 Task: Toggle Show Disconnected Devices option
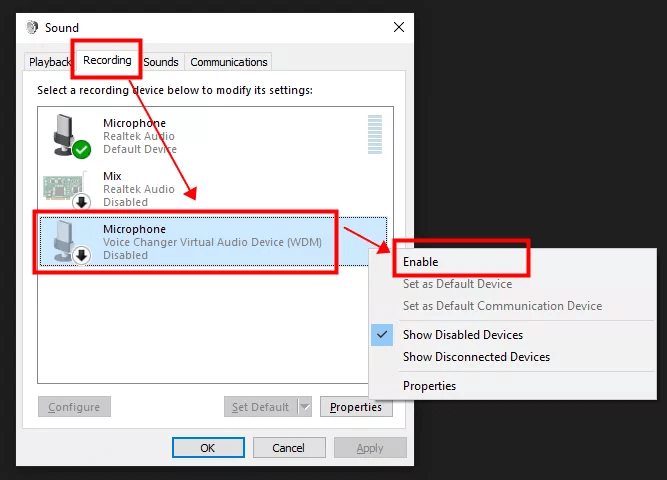[x=476, y=357]
